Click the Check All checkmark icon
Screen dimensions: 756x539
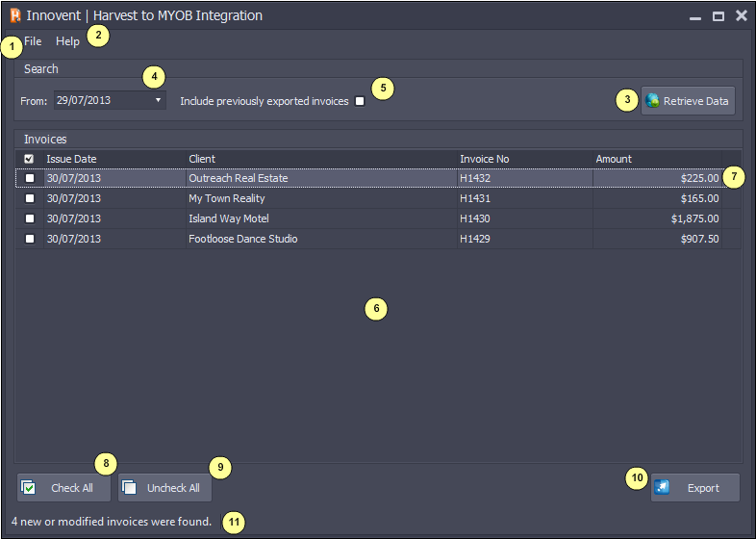29,487
